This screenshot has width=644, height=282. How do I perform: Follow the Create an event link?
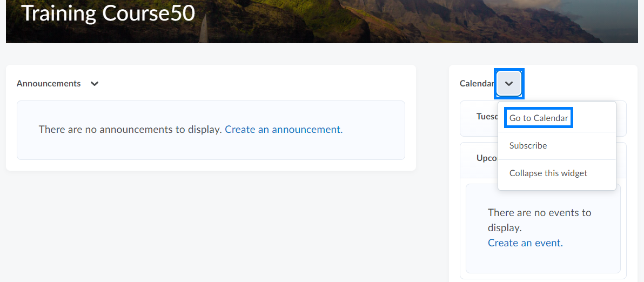click(x=524, y=243)
